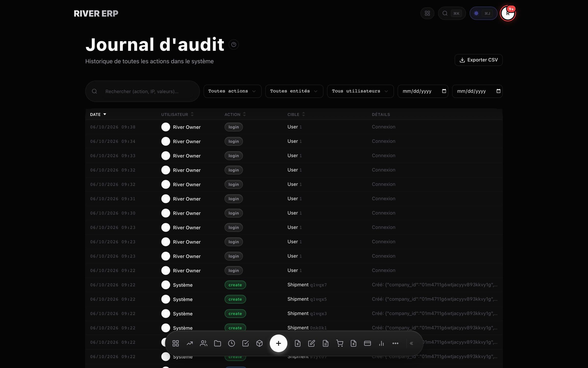Open the search ⌘K button
The image size is (588, 368).
point(452,13)
